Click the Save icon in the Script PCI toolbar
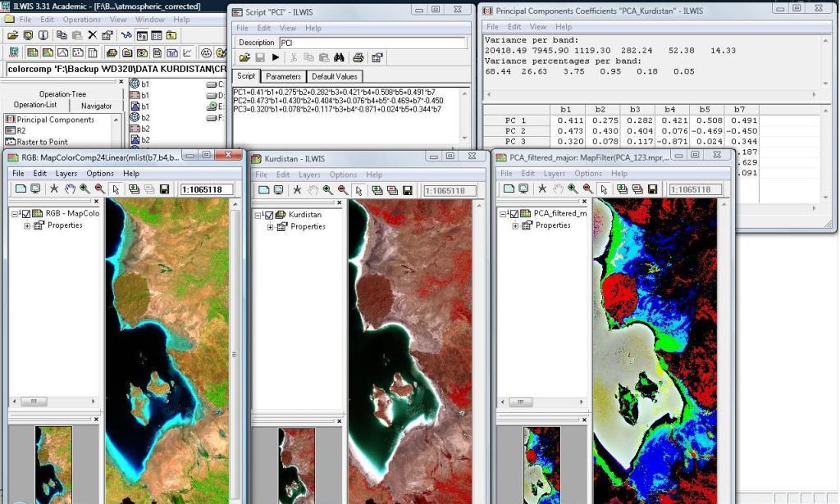This screenshot has height=504, width=840. point(261,57)
